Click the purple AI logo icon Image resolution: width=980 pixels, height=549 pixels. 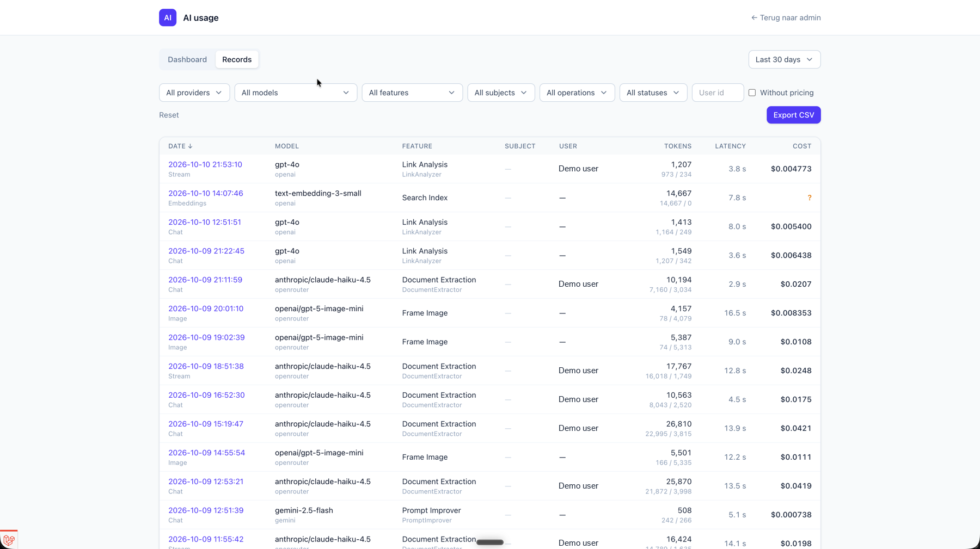[168, 17]
